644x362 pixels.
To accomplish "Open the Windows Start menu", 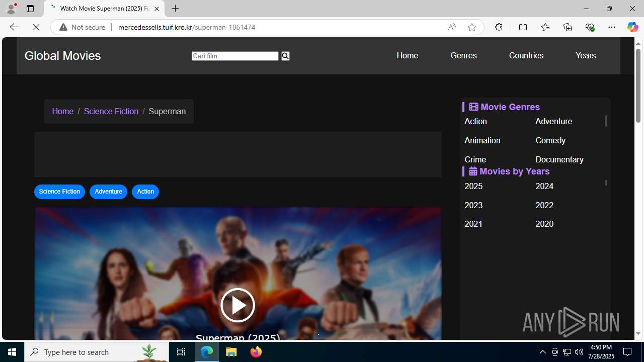I will click(12, 352).
